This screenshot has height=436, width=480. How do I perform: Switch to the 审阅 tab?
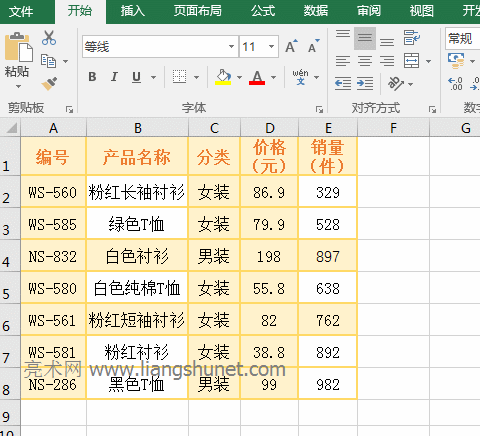point(369,11)
